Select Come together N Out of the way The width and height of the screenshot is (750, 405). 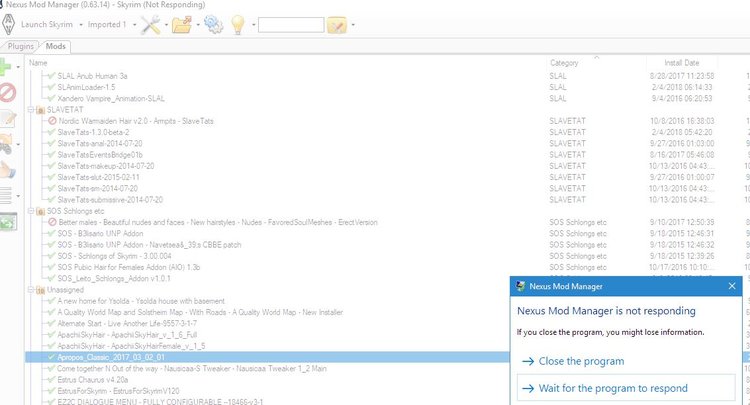192,369
